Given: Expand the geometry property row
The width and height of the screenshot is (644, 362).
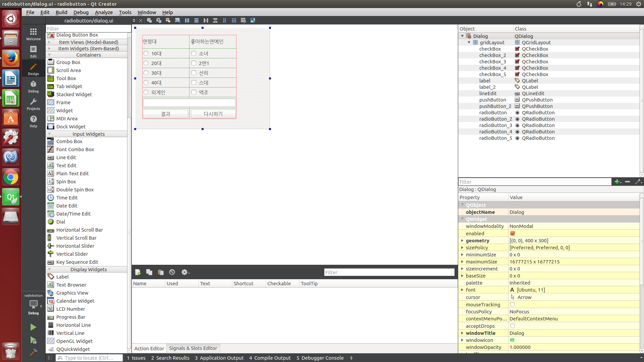Looking at the screenshot, I should (x=462, y=241).
